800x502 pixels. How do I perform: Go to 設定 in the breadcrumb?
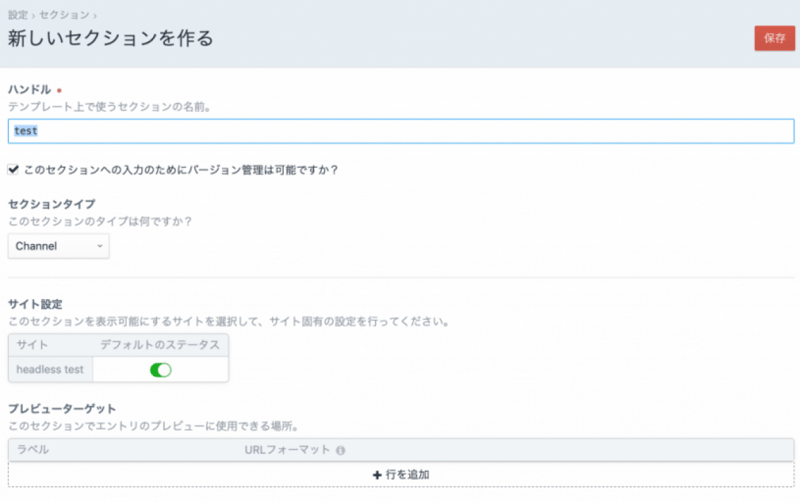[17, 15]
